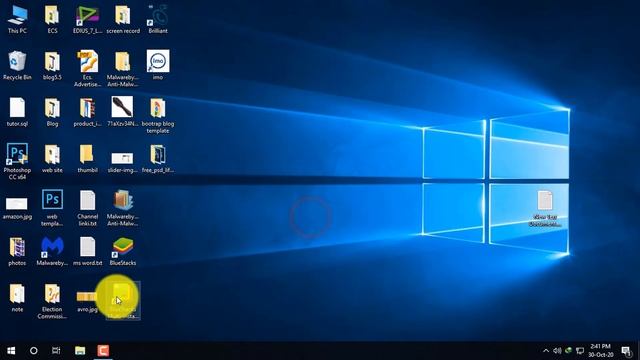
Task: Click the web templa PSD file
Action: pyautogui.click(x=52, y=208)
